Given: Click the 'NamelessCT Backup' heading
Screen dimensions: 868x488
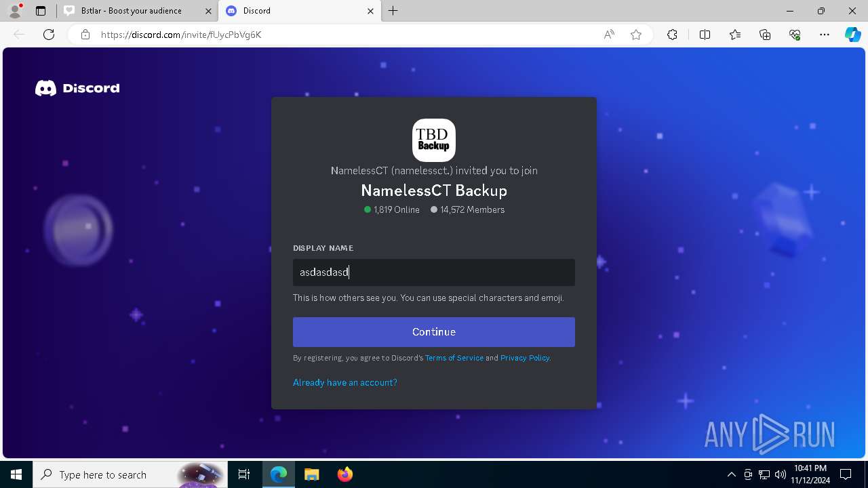Looking at the screenshot, I should click(x=434, y=190).
